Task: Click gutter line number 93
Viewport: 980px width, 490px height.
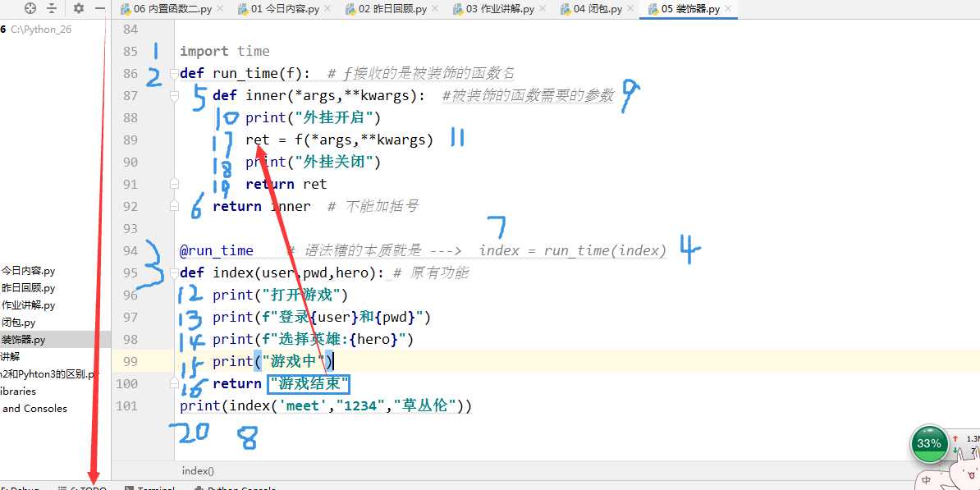Action: click(x=130, y=228)
